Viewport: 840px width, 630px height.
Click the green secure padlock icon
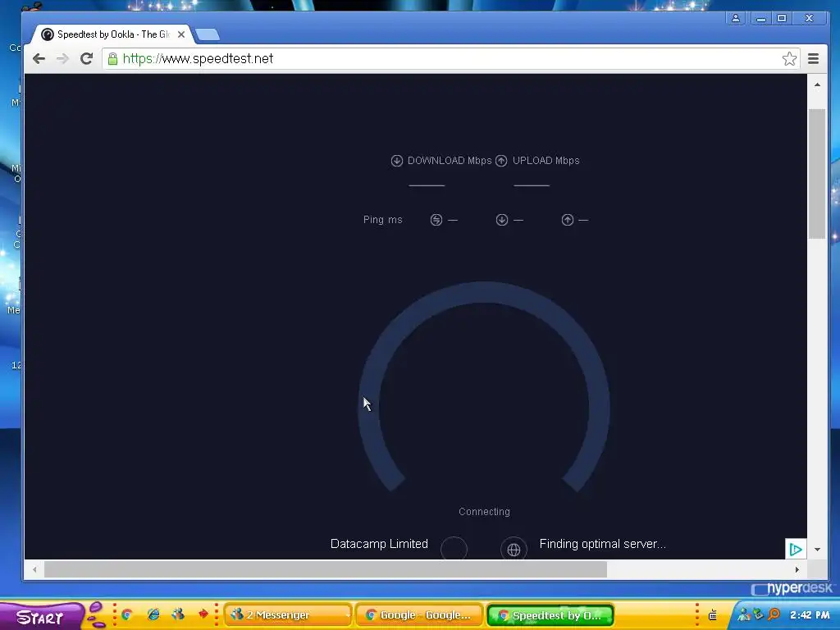(x=112, y=58)
